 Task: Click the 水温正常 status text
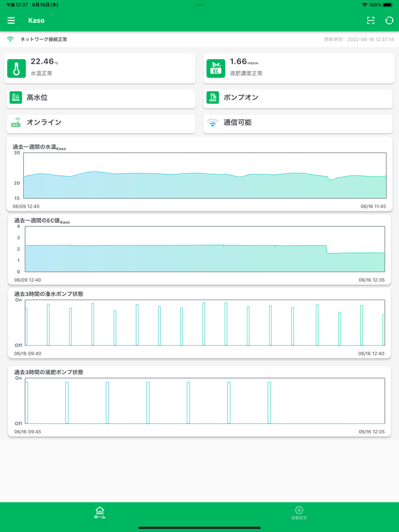click(x=42, y=73)
